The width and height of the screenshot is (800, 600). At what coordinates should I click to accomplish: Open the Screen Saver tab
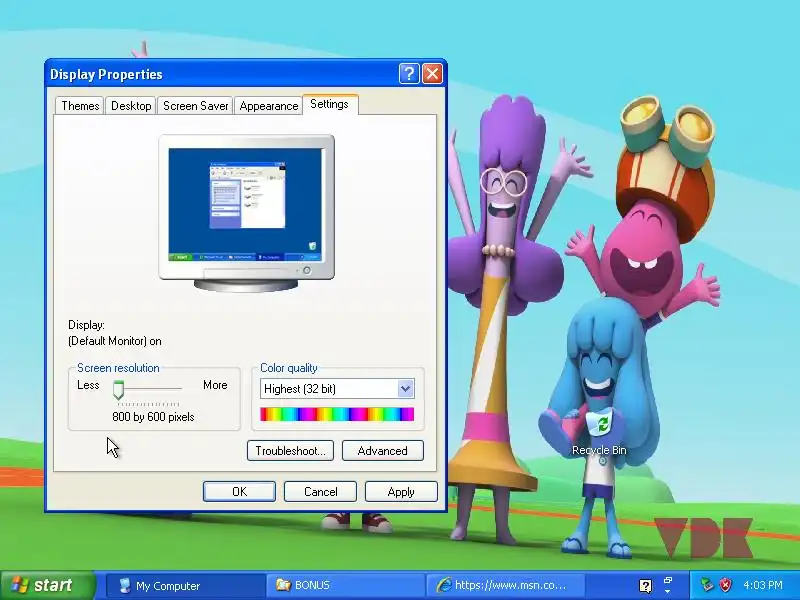click(x=195, y=106)
